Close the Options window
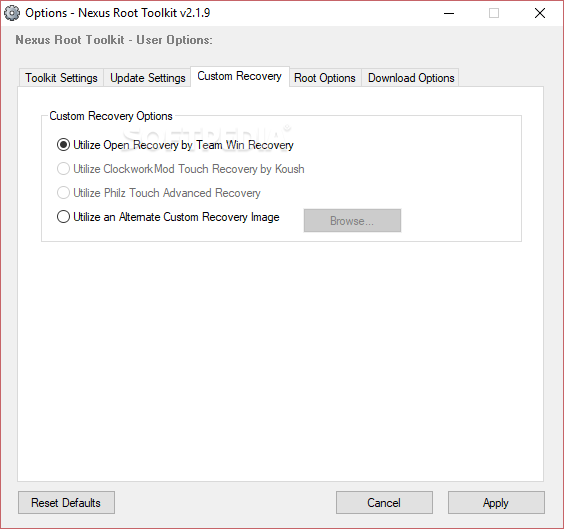Viewport: 564px width, 529px height. tap(540, 13)
